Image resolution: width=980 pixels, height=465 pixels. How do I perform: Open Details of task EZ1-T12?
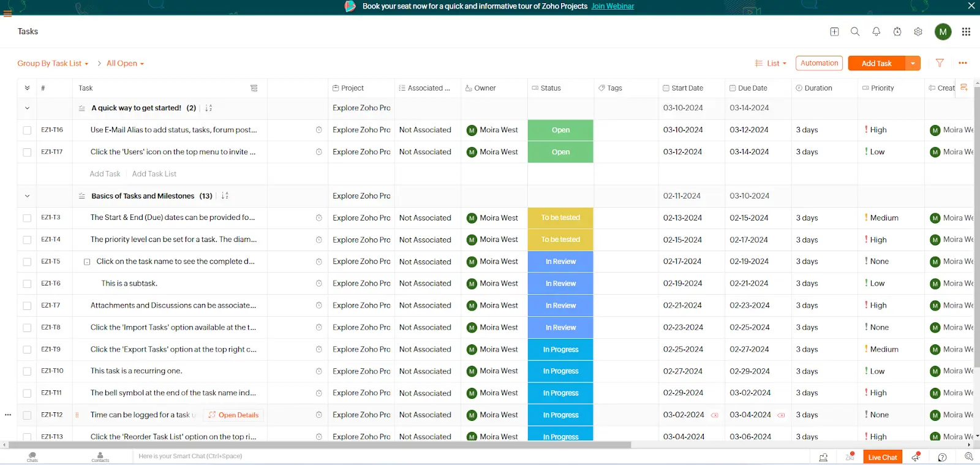[x=233, y=415]
